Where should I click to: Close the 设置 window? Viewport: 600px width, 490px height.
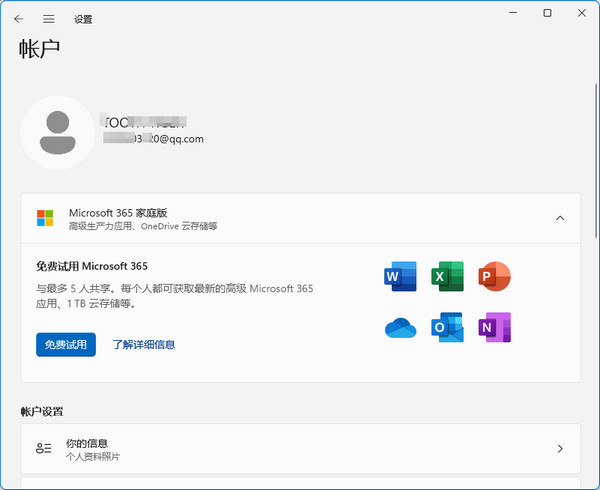(582, 13)
